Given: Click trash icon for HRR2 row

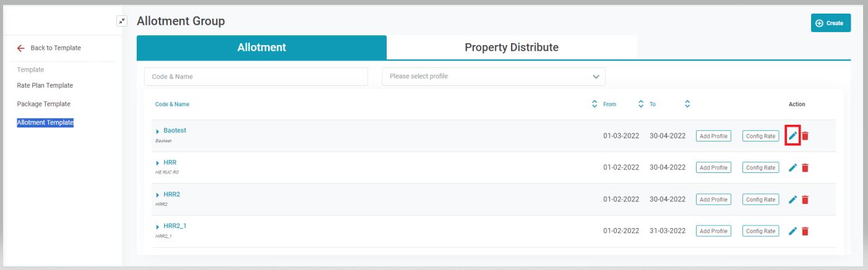Looking at the screenshot, I should point(805,200).
